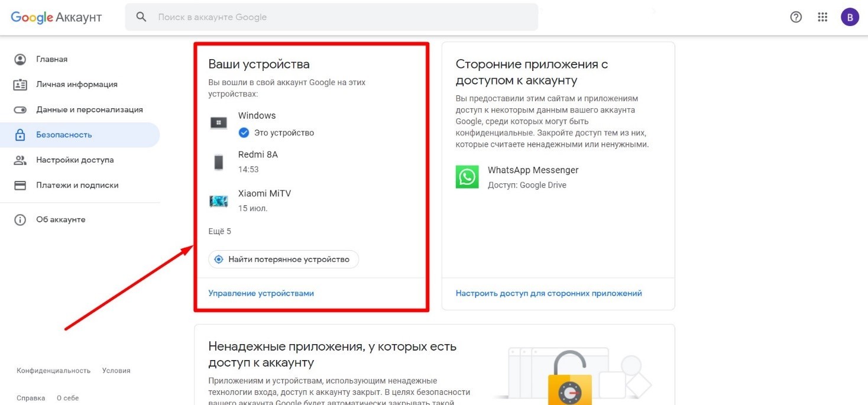868x405 pixels.
Task: Click the Redmi 8A phone icon
Action: click(x=219, y=162)
